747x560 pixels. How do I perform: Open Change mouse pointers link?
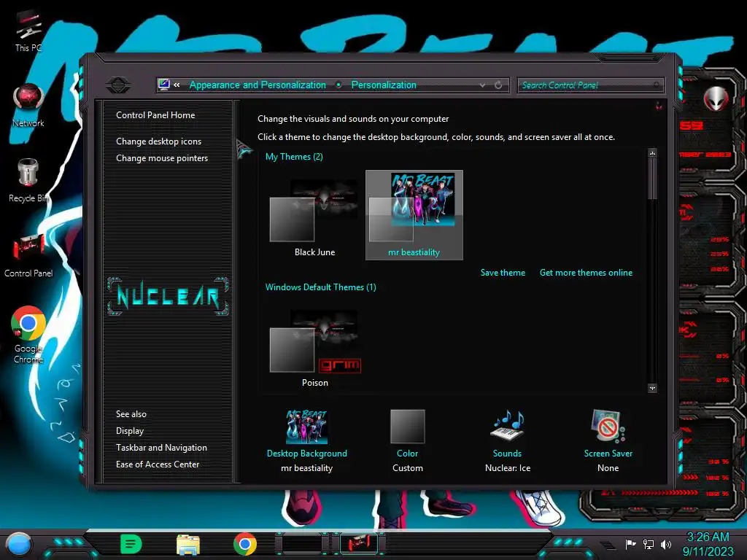coord(162,158)
